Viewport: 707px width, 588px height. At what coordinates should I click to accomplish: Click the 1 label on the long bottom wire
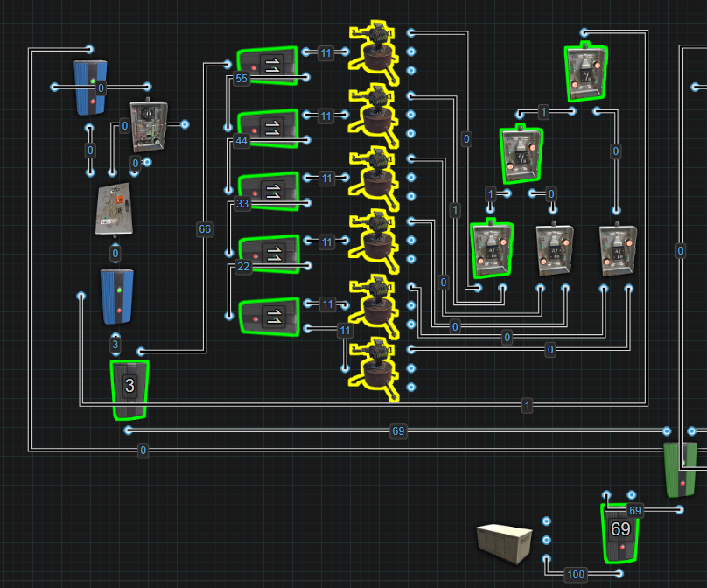(x=527, y=406)
